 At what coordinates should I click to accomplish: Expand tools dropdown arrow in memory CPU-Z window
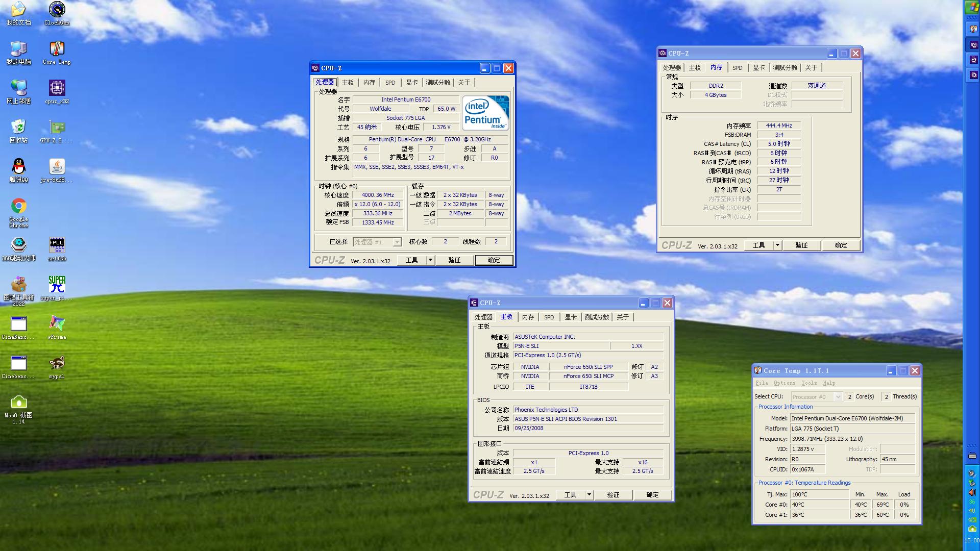[777, 245]
